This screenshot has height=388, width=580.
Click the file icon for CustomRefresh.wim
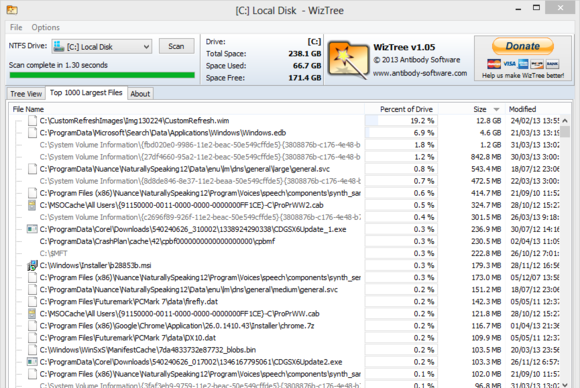click(x=33, y=121)
